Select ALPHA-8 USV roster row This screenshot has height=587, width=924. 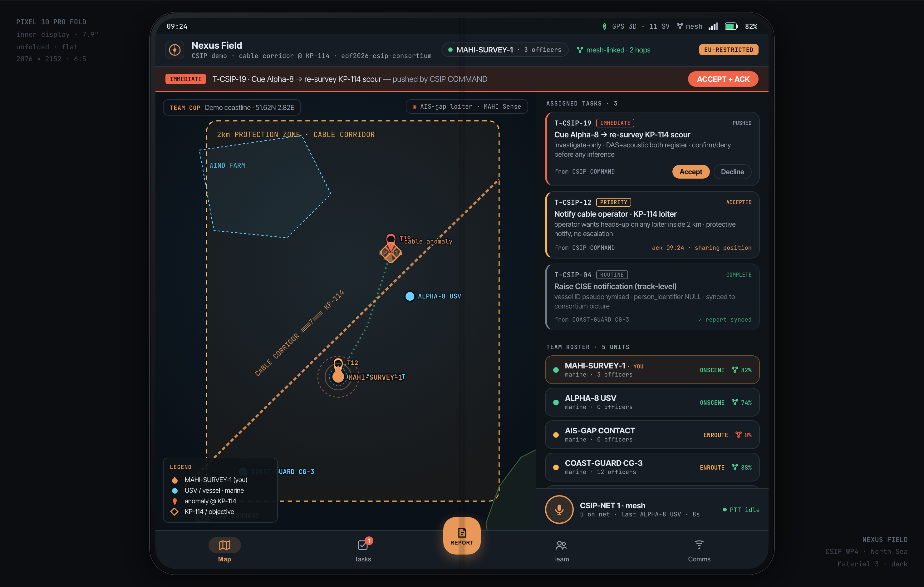click(x=652, y=402)
